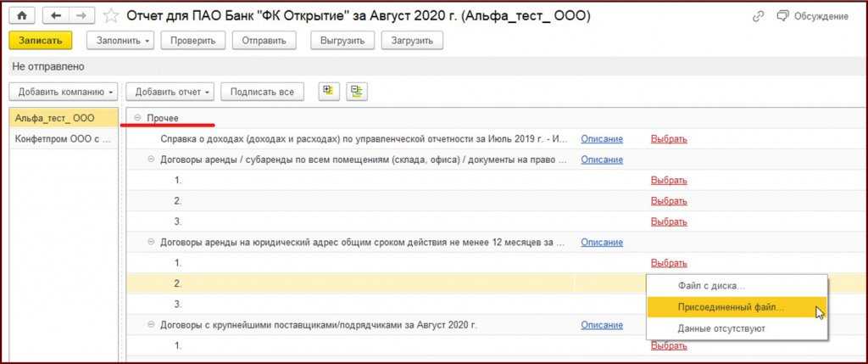Screen dimensions: 868x364
Task: Open the Добавить отчет dropdown
Action: click(x=170, y=91)
